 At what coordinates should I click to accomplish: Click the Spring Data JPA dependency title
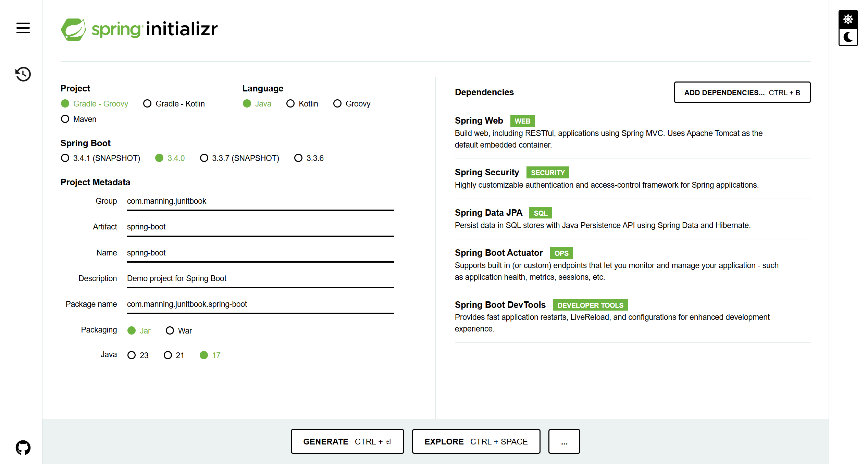click(x=488, y=213)
